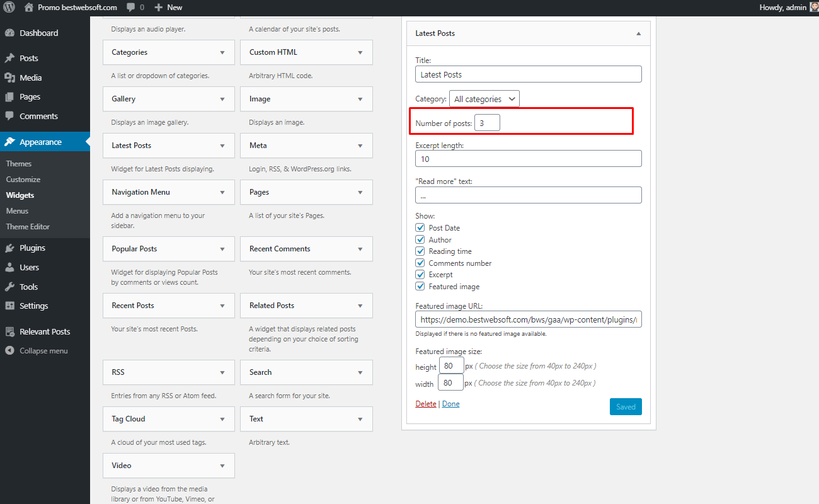Click the WordPress logo icon
This screenshot has height=504, width=819.
[9, 8]
